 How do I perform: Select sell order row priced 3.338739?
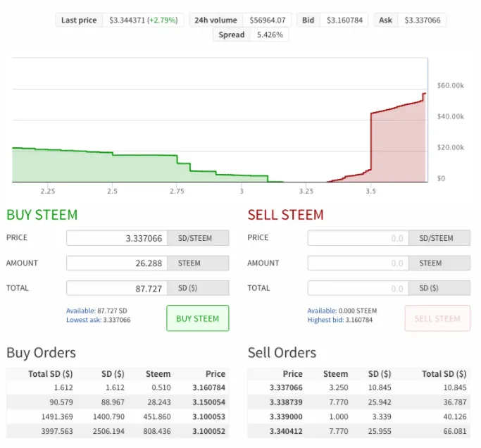(358, 402)
